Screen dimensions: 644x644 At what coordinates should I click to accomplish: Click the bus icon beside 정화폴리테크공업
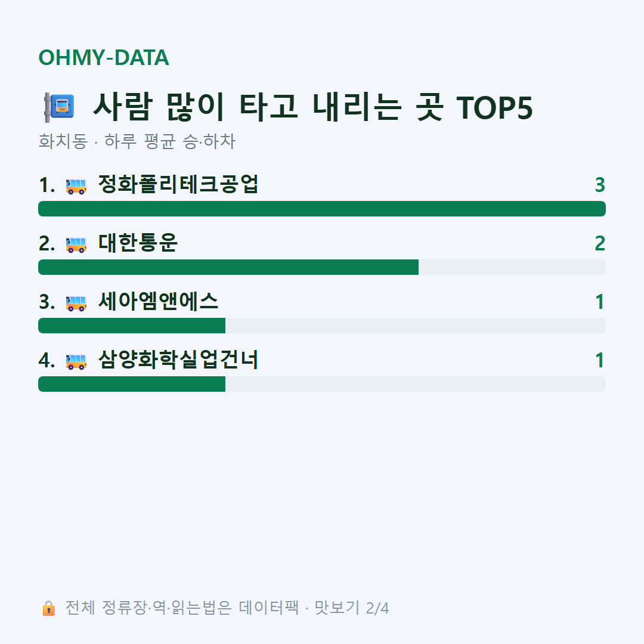tap(76, 186)
